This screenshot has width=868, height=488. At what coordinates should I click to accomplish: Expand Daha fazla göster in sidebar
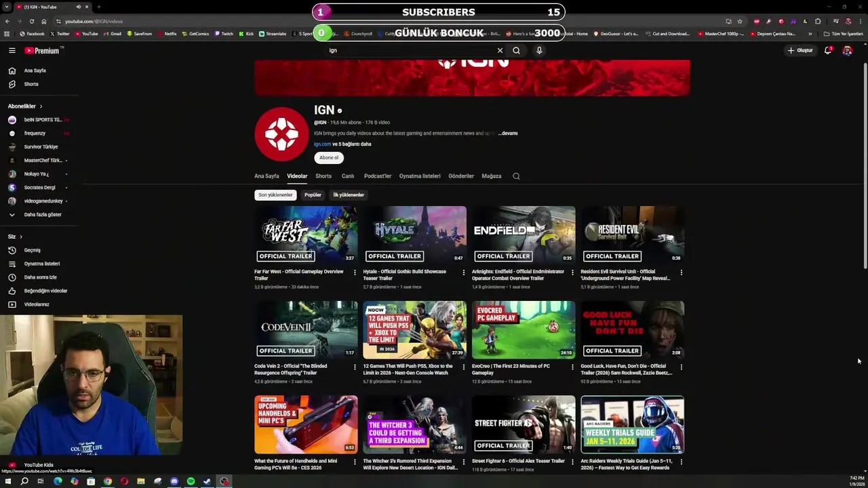click(34, 215)
